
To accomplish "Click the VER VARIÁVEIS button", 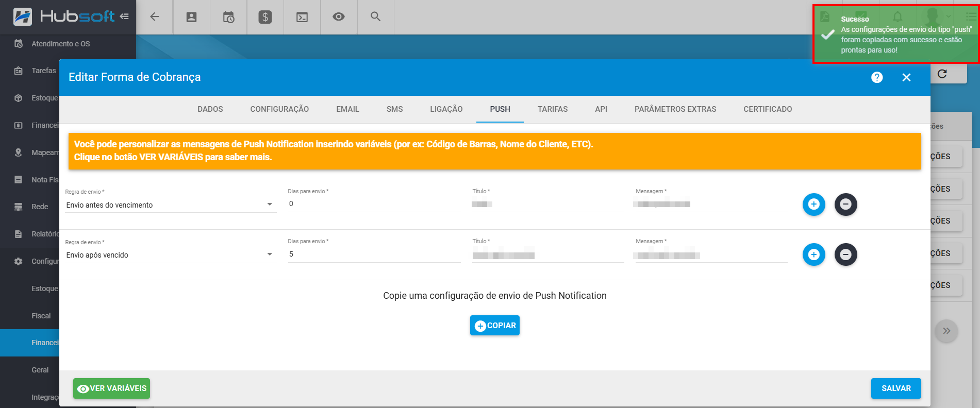I will point(111,388).
